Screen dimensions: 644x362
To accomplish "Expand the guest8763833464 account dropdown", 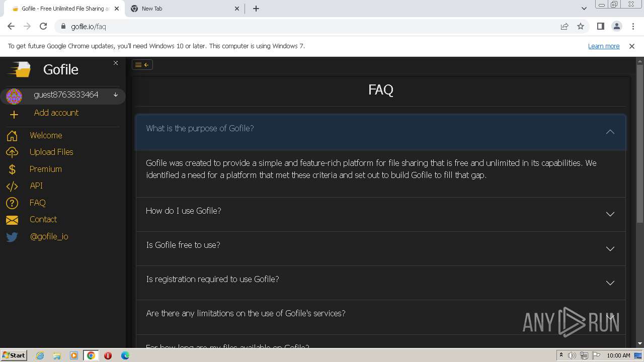I will (x=116, y=95).
